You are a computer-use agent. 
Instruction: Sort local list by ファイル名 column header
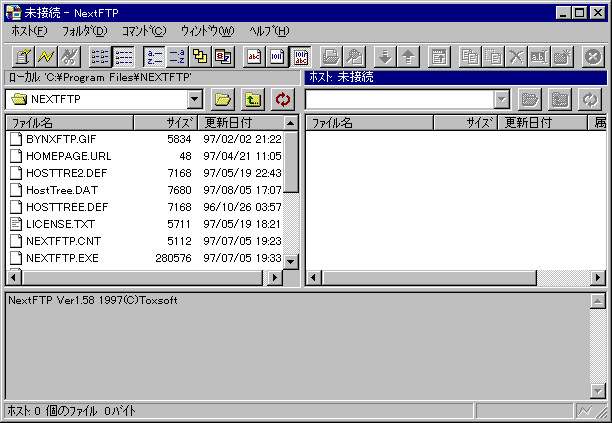tap(70, 123)
